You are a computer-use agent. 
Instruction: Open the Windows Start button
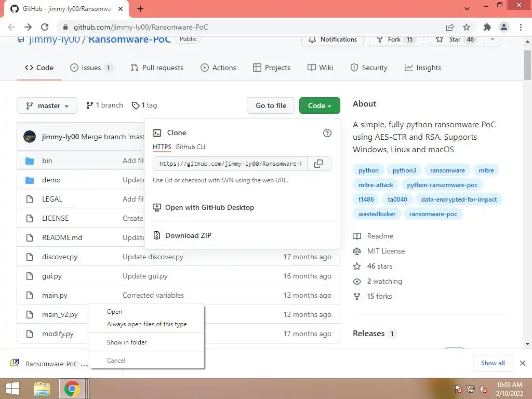(12, 389)
